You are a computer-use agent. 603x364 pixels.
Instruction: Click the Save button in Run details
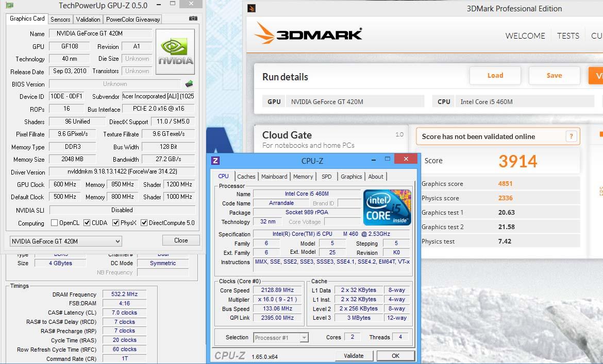(554, 75)
